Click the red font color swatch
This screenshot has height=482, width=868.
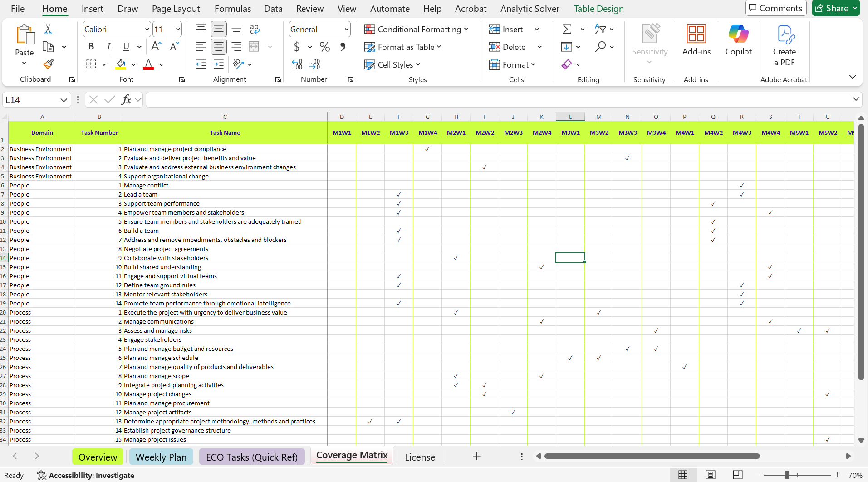pyautogui.click(x=148, y=64)
